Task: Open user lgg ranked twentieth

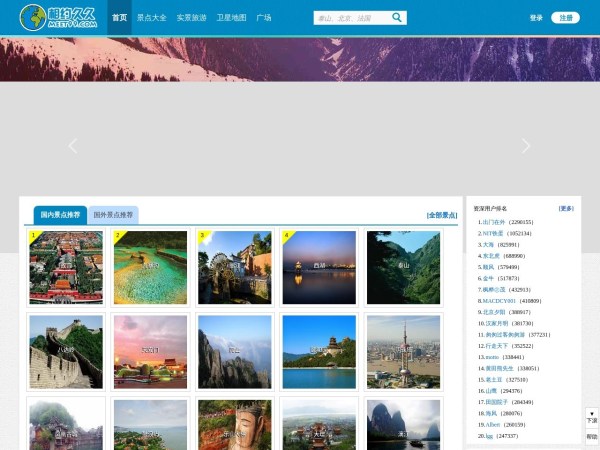Action: click(489, 436)
